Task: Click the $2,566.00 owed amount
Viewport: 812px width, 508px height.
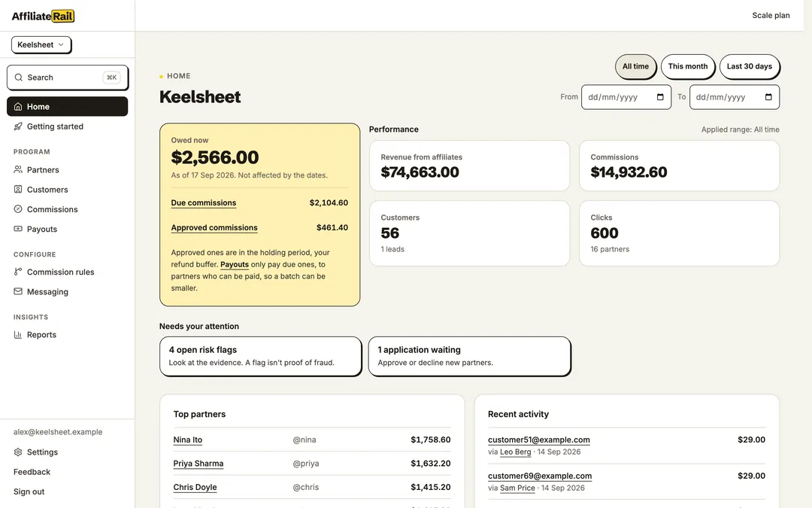Action: 215,157
